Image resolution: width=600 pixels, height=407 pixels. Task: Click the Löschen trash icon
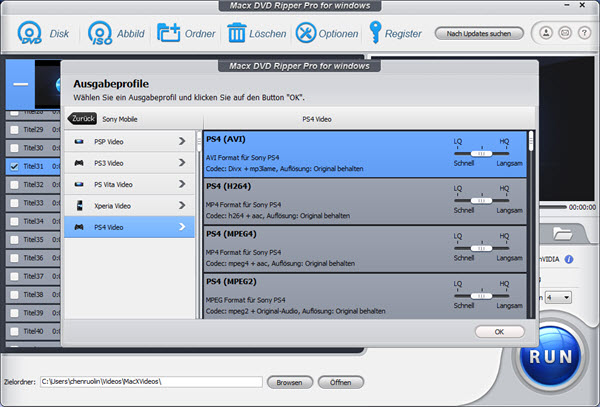tap(236, 33)
